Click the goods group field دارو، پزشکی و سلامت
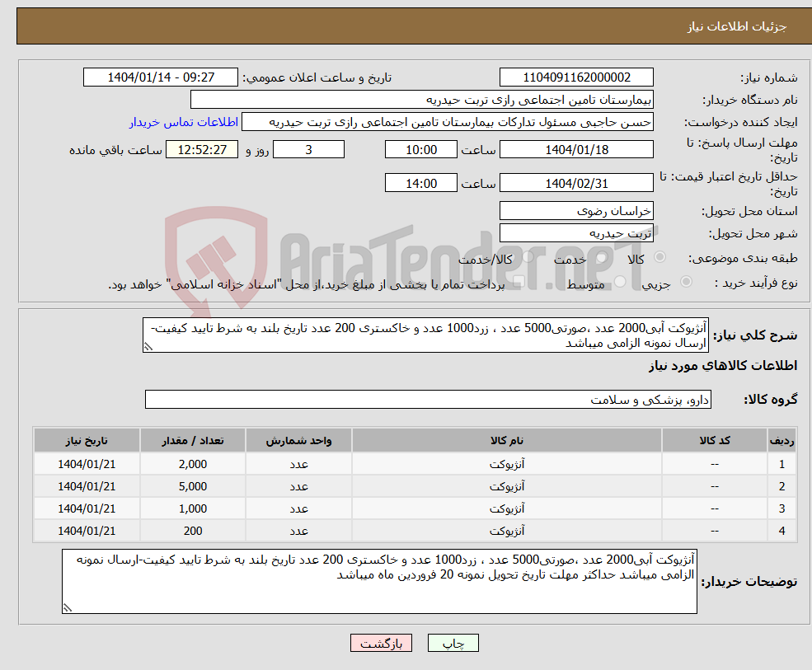Image resolution: width=812 pixels, height=670 pixels. point(429,400)
